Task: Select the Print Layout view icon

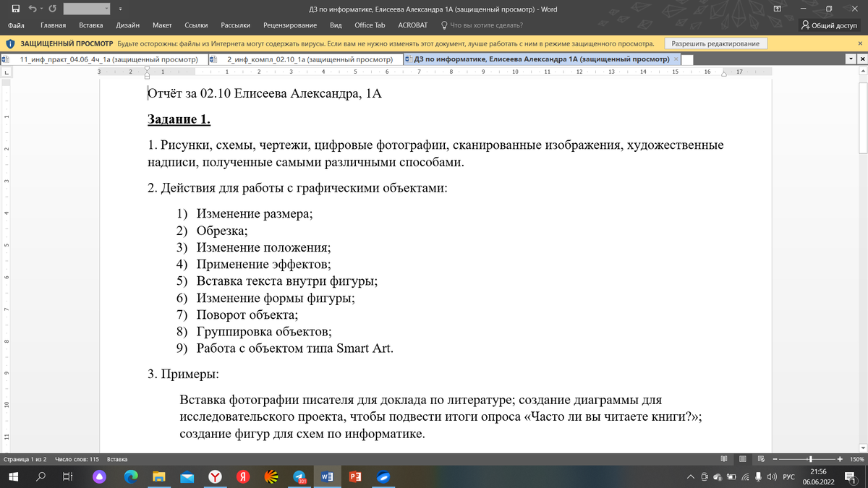Action: pos(742,458)
